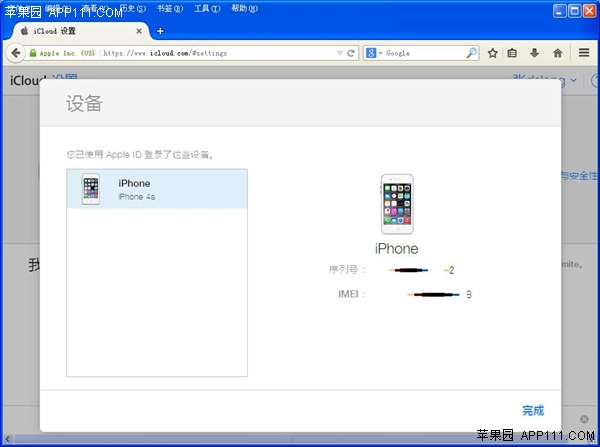This screenshot has width=600, height=447.
Task: Open the 帮助 (H) menu
Action: [244, 9]
